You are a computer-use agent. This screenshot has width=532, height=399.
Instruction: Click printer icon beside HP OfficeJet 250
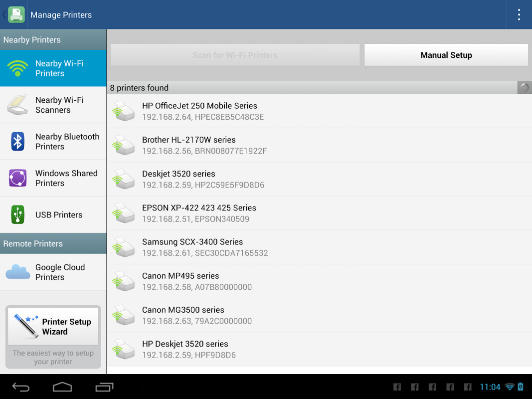click(x=124, y=111)
